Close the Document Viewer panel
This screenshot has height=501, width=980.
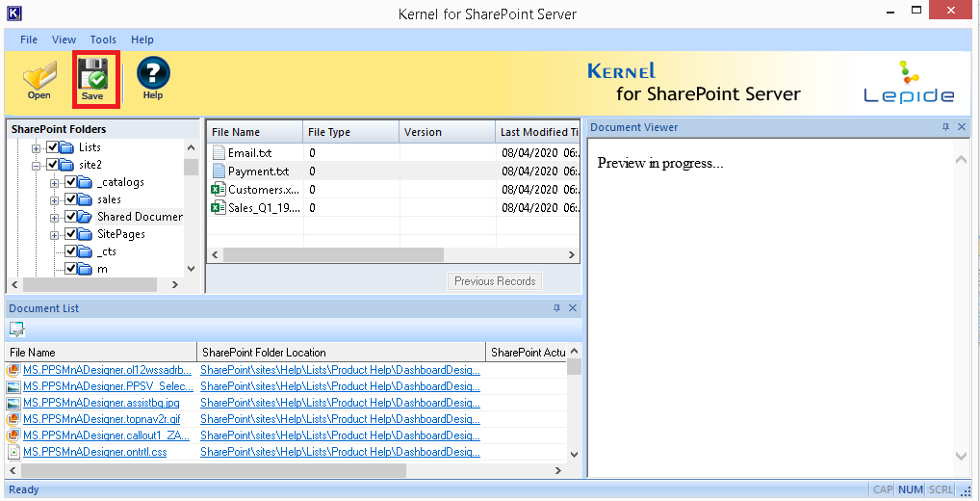(962, 127)
